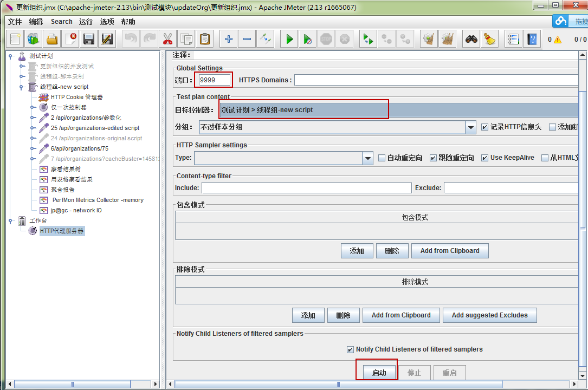Open the 选项 menu
This screenshot has width=588, height=390.
pyautogui.click(x=107, y=22)
